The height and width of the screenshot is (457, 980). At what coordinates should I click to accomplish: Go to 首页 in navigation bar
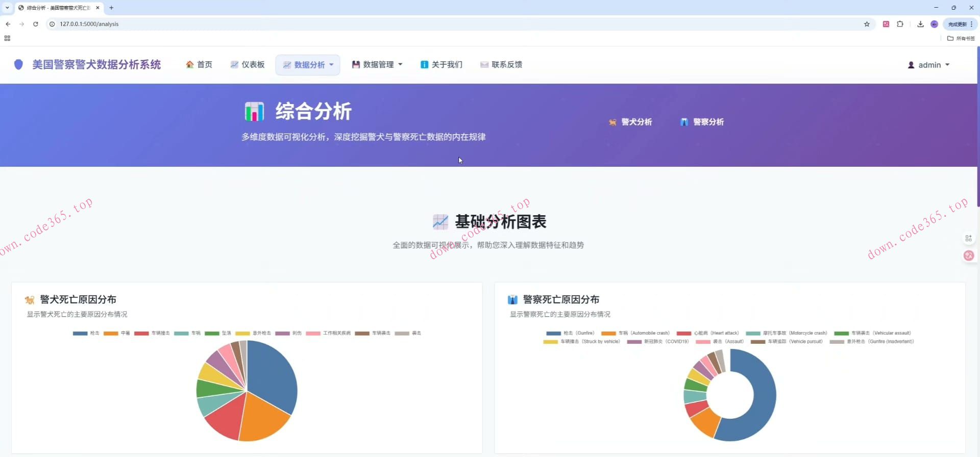point(199,64)
